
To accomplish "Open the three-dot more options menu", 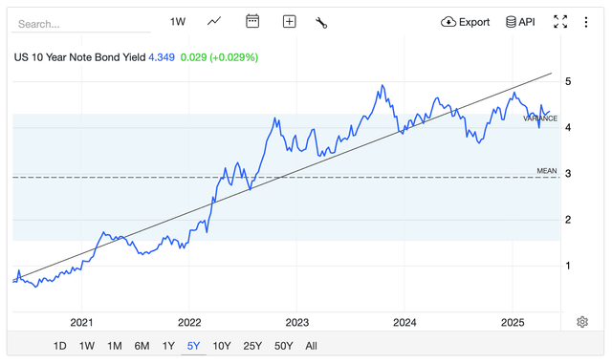I will [x=586, y=22].
